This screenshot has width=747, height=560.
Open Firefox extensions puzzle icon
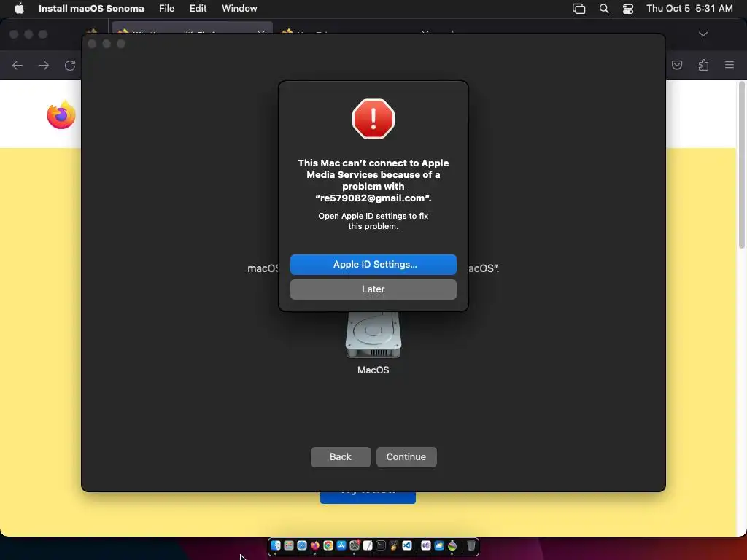(x=703, y=65)
